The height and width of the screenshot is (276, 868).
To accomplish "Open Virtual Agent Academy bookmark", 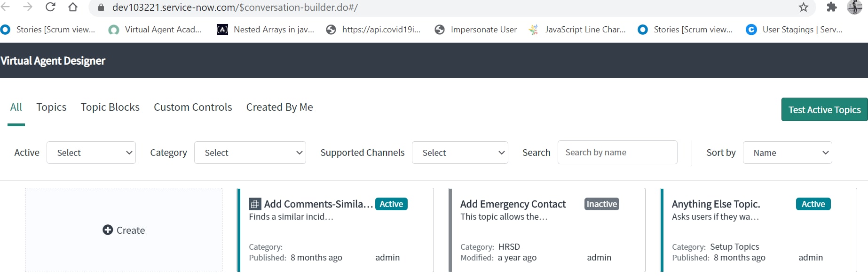I will click(155, 30).
